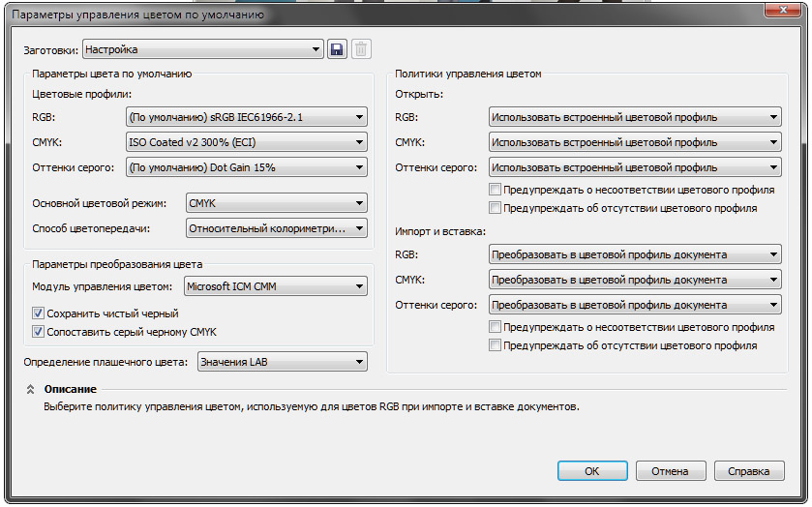Open the grayscale Dot Gain 15% dropdown

(247, 167)
